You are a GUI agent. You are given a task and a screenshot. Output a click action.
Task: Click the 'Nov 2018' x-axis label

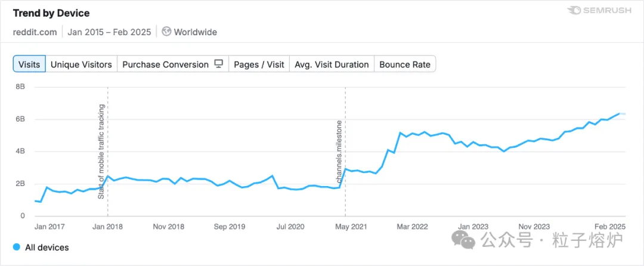pyautogui.click(x=169, y=227)
